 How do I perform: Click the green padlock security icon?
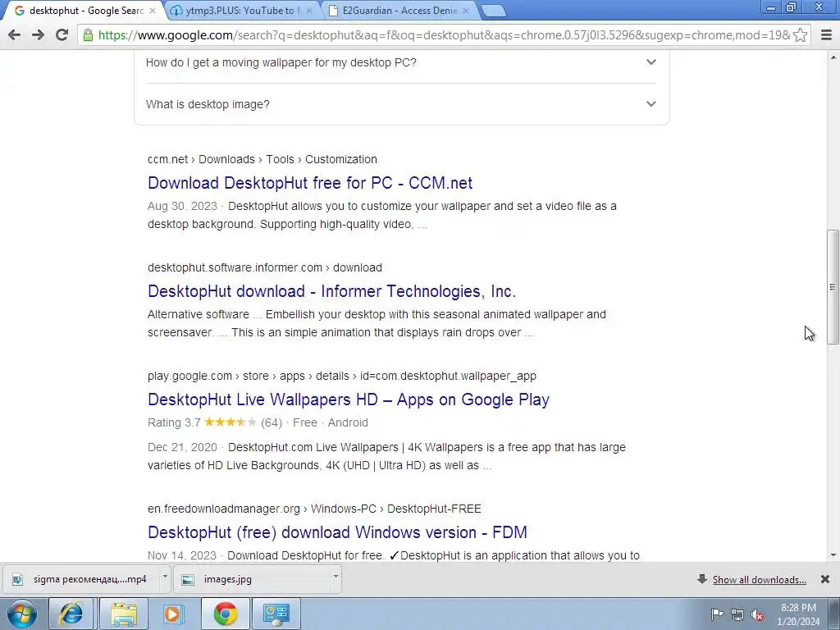88,35
